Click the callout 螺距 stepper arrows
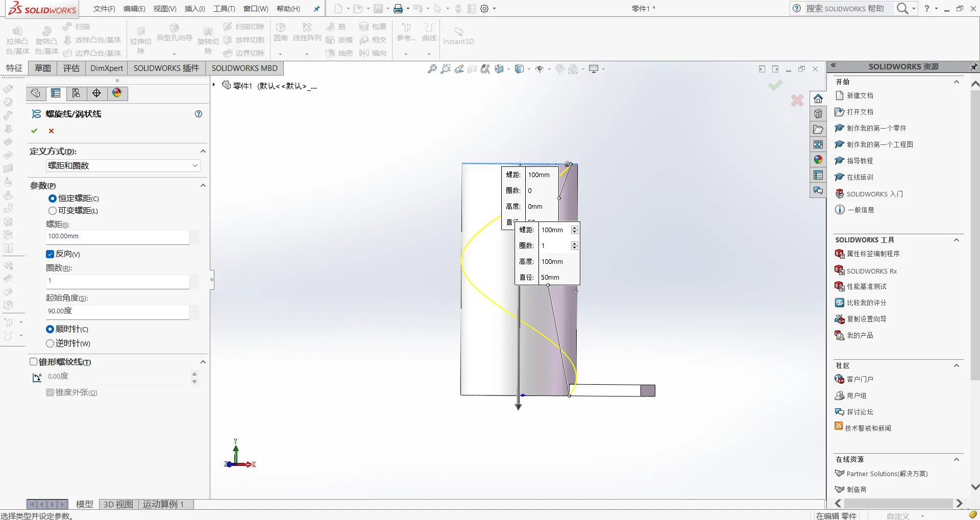The image size is (980, 520). pyautogui.click(x=575, y=230)
